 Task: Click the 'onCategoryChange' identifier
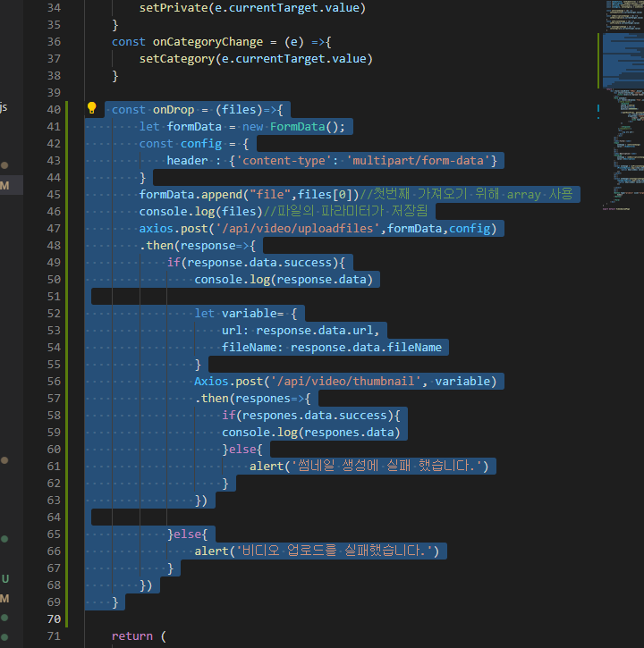[x=208, y=42]
